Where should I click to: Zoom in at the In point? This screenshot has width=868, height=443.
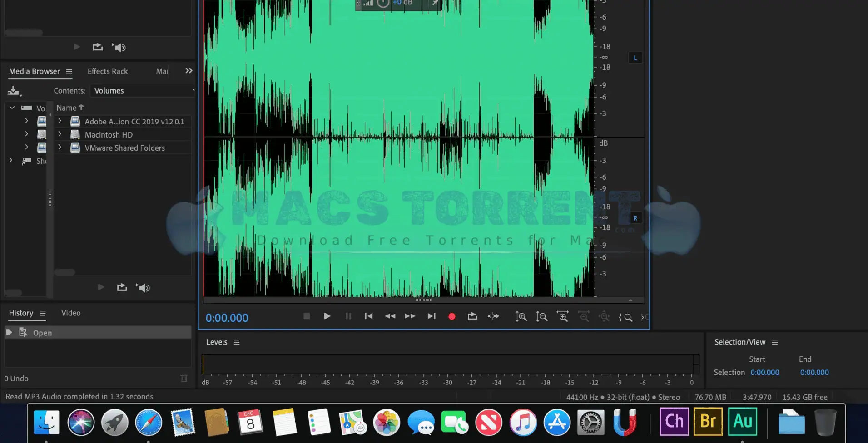coord(626,317)
